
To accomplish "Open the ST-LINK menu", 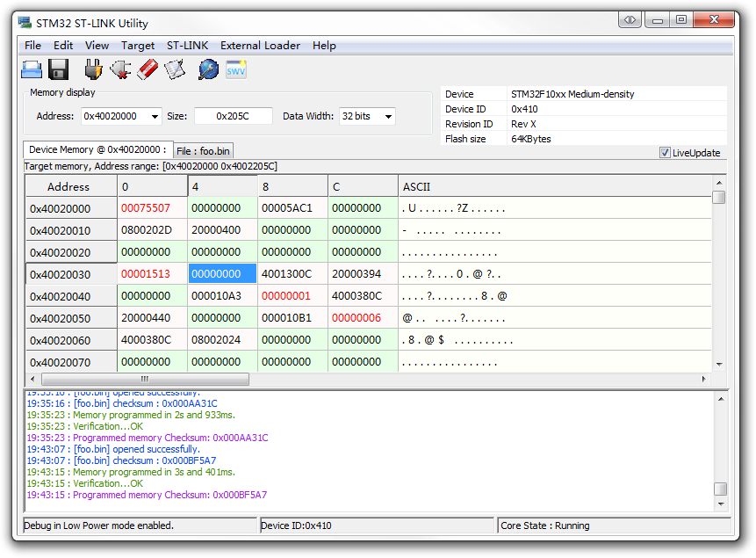I will pos(188,46).
